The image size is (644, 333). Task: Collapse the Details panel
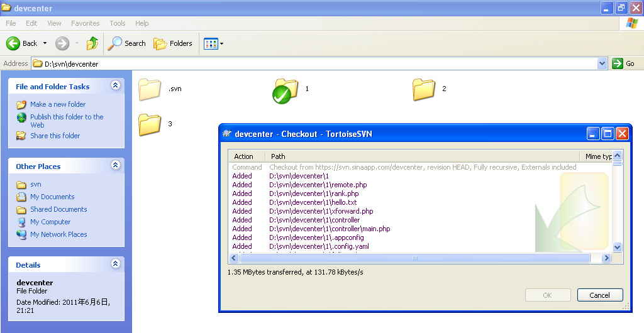coord(115,265)
